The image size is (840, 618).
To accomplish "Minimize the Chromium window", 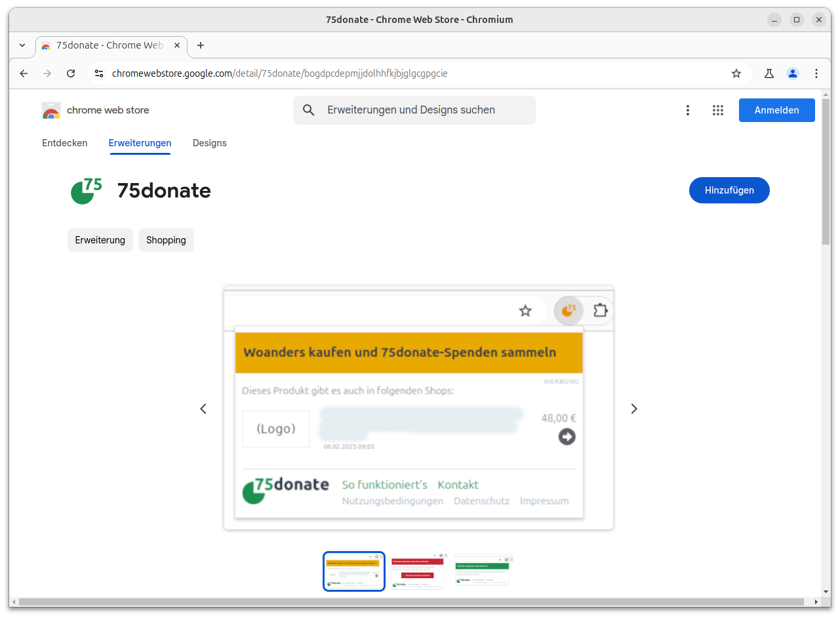I will coord(774,20).
